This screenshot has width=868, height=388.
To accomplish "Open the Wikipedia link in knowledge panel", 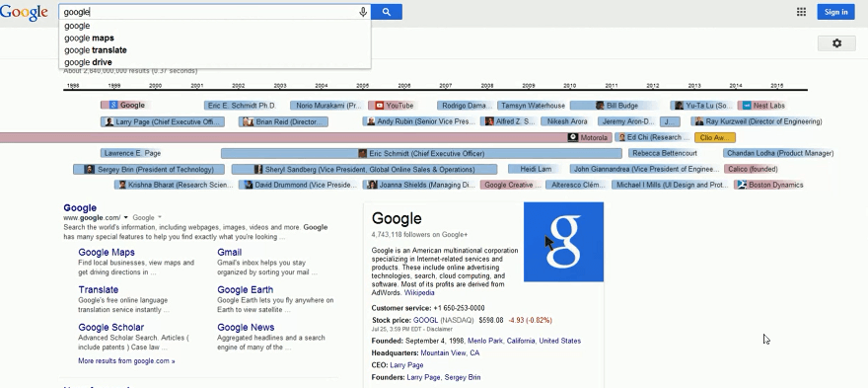I will (419, 292).
